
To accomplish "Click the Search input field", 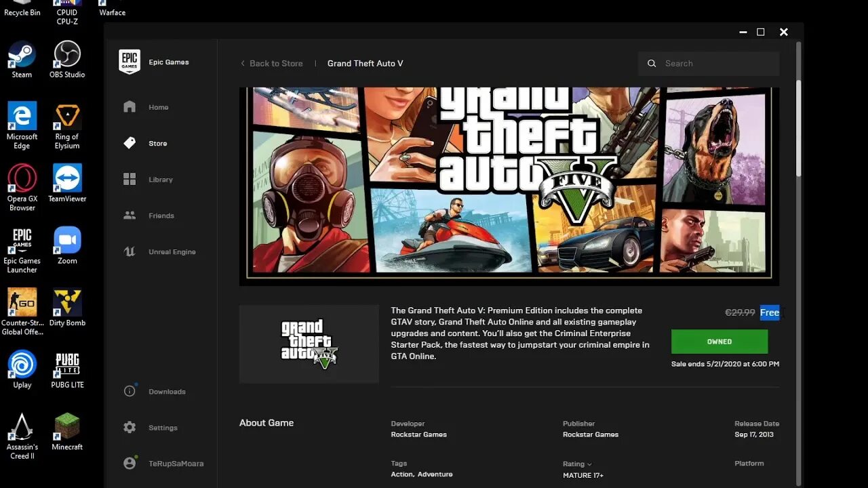I will click(x=709, y=63).
